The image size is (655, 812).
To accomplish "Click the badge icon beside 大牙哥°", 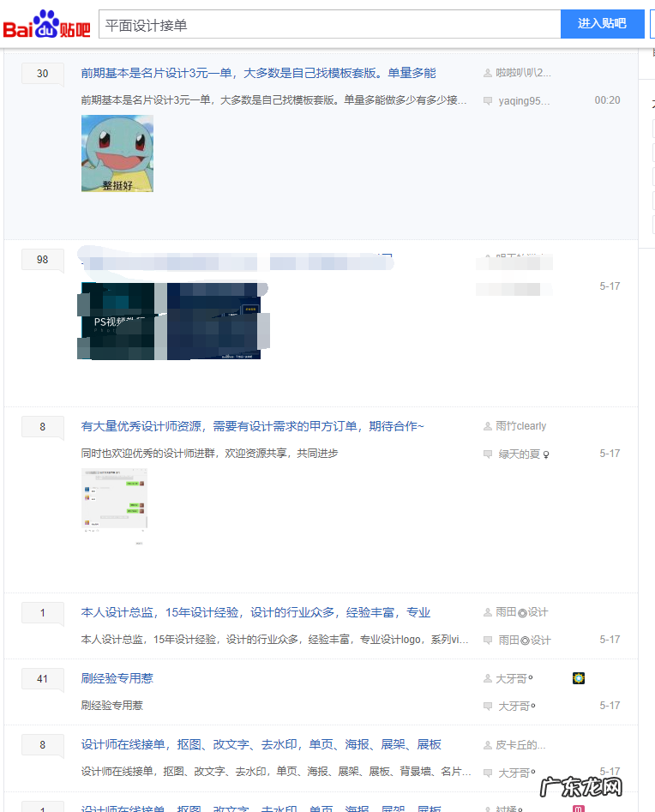I will pos(579,678).
